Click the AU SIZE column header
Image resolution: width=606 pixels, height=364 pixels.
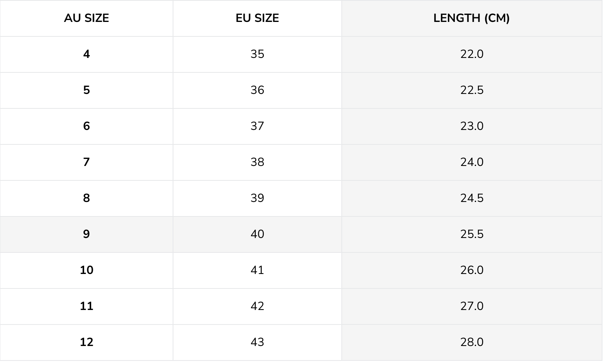(87, 18)
